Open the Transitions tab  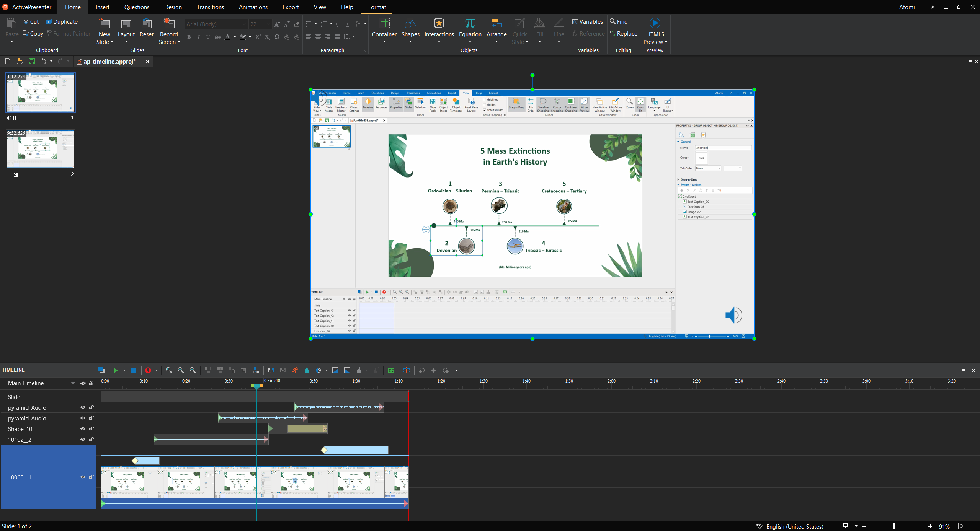(x=210, y=7)
